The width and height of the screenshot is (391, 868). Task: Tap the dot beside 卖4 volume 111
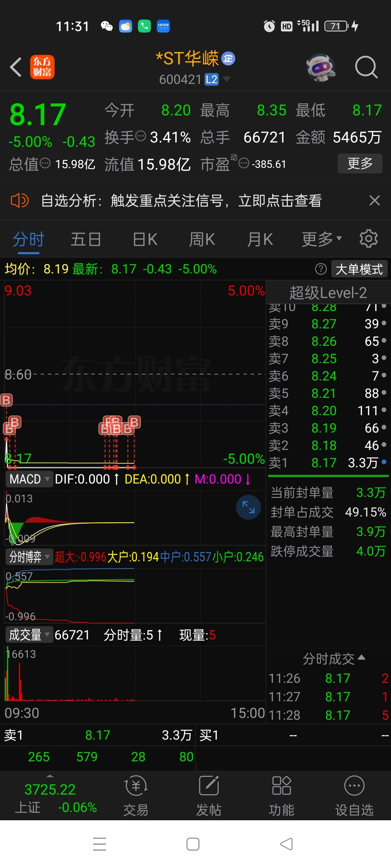click(384, 410)
